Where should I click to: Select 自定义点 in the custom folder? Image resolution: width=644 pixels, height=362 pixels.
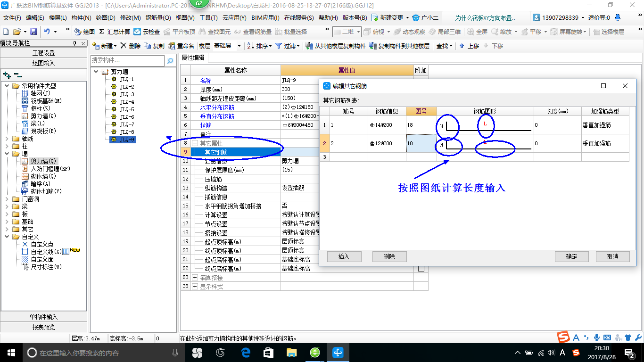tap(38, 244)
